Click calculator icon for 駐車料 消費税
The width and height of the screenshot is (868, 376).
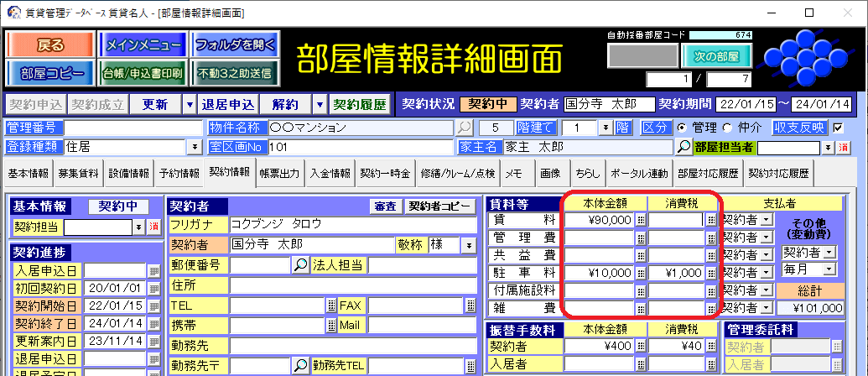pyautogui.click(x=711, y=273)
